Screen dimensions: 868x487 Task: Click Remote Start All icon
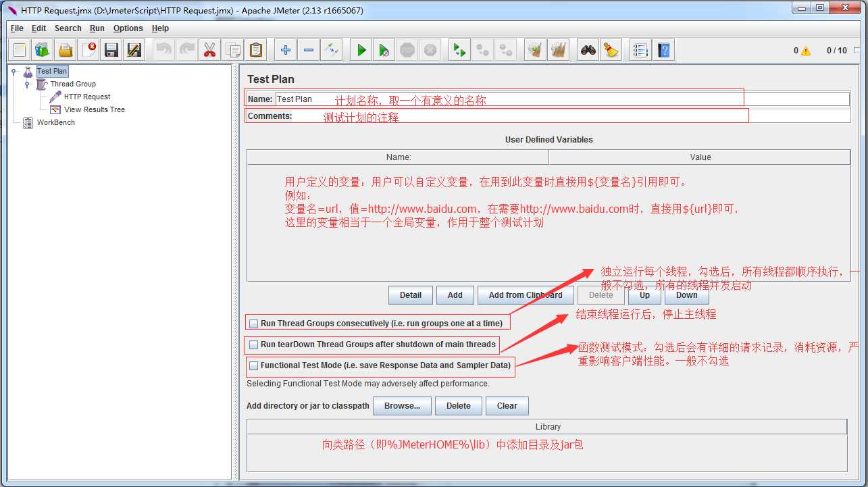460,50
